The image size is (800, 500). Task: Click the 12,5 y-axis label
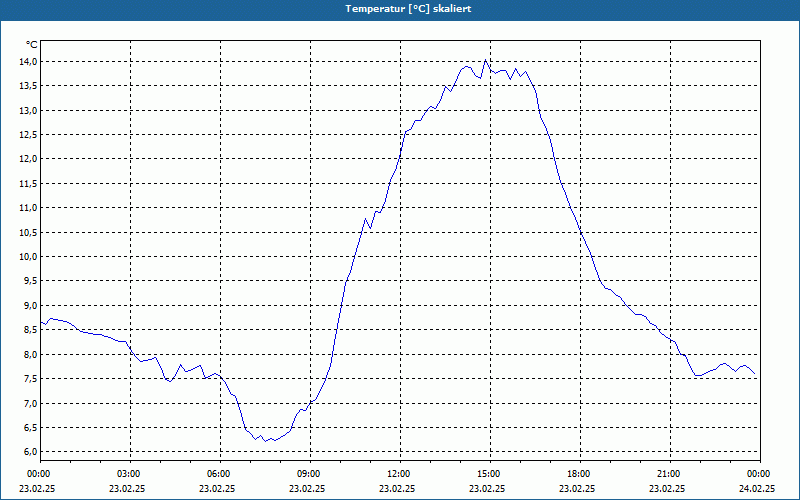tap(29, 135)
